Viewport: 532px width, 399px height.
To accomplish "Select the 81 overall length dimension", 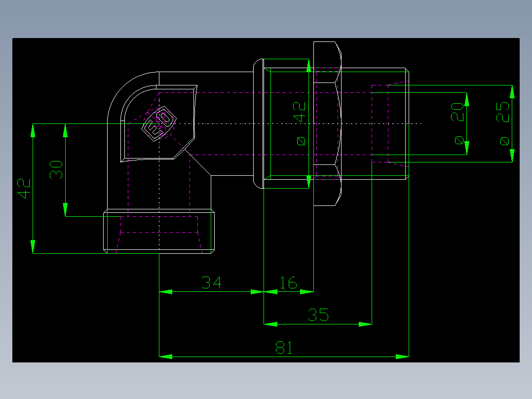I will click(284, 347).
